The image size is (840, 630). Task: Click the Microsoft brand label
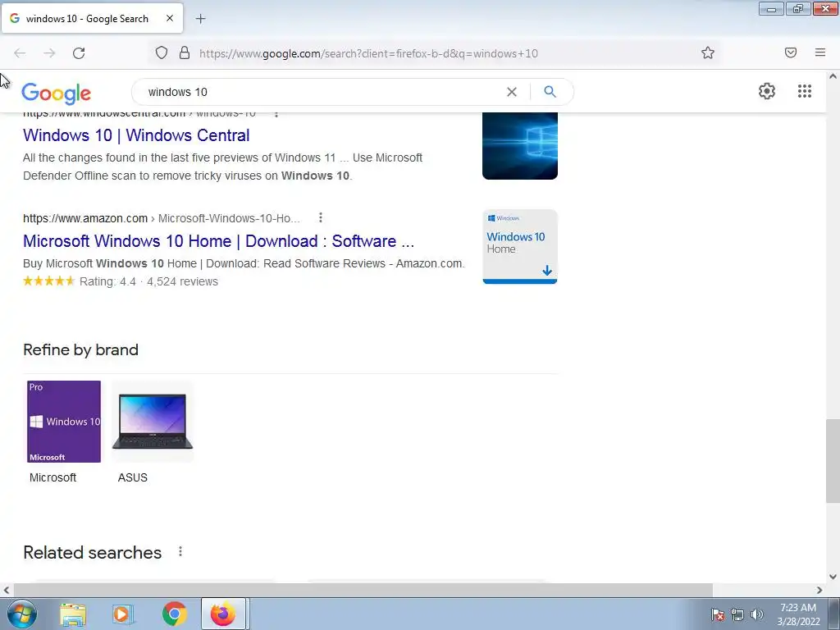52,477
